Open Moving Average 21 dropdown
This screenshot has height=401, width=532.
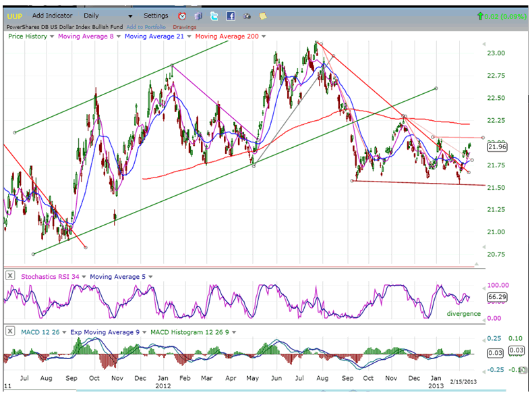(x=189, y=36)
